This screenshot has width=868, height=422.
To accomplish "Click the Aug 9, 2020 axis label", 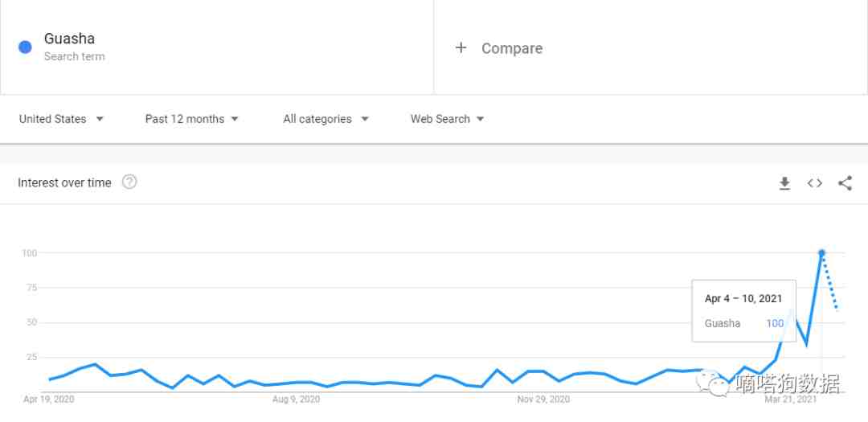I will tap(296, 399).
